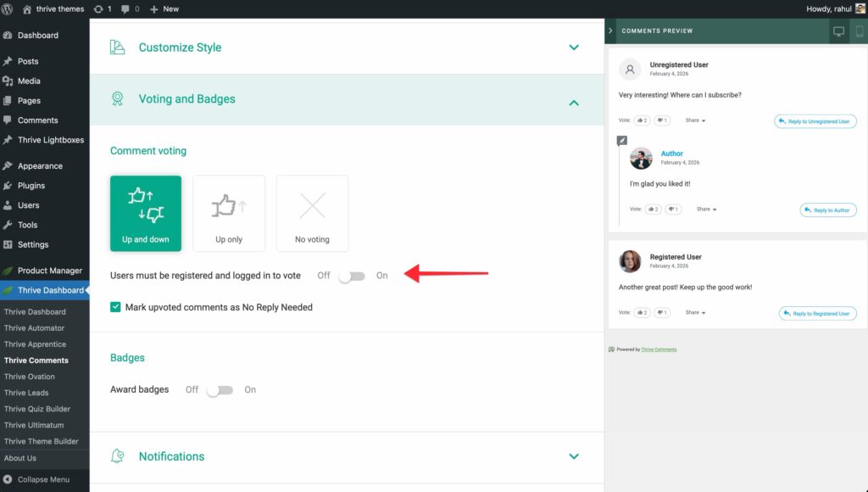Image resolution: width=868 pixels, height=492 pixels.
Task: Click thumbs down on Registered User comment
Action: (x=662, y=313)
